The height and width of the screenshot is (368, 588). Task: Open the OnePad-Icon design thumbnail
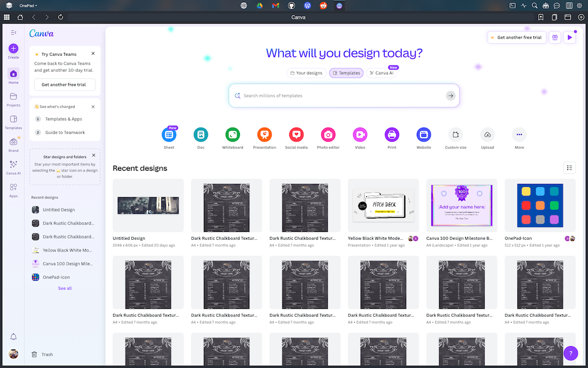coord(540,205)
